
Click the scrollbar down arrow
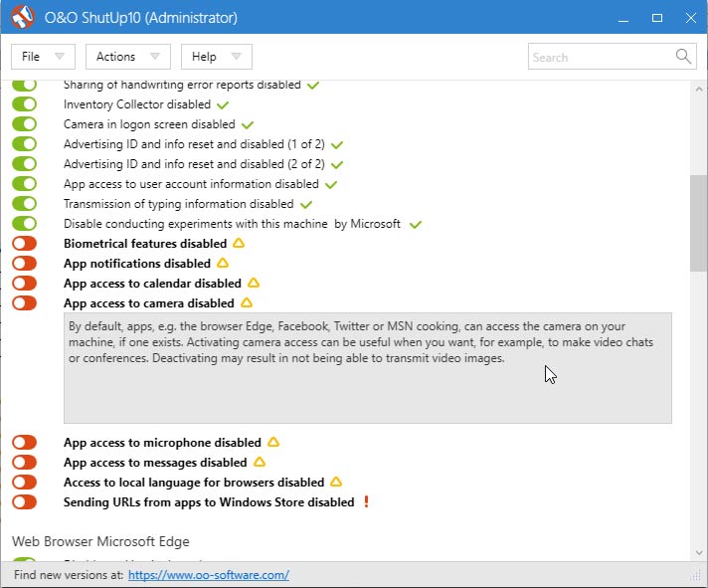click(x=699, y=553)
